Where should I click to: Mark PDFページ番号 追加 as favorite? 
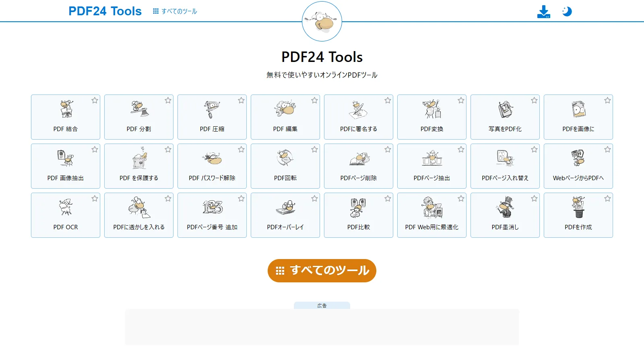click(241, 199)
